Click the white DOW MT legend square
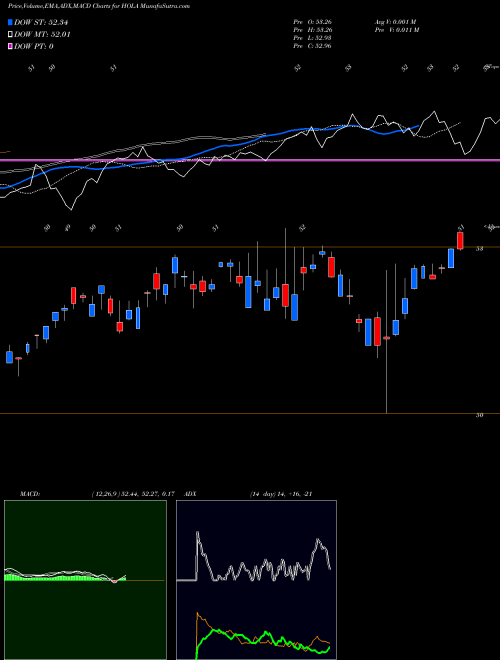Viewport: 500px width, 660px height. click(x=10, y=35)
